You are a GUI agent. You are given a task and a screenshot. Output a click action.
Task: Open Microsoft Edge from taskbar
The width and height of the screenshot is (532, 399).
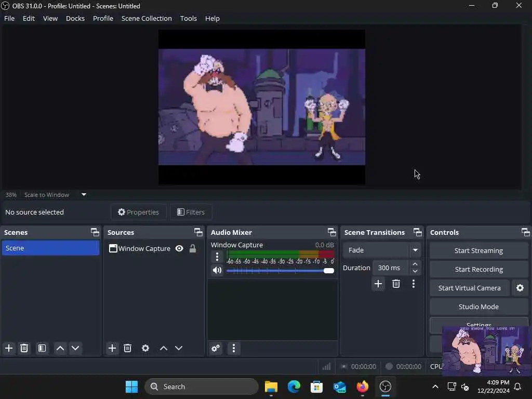(294, 387)
